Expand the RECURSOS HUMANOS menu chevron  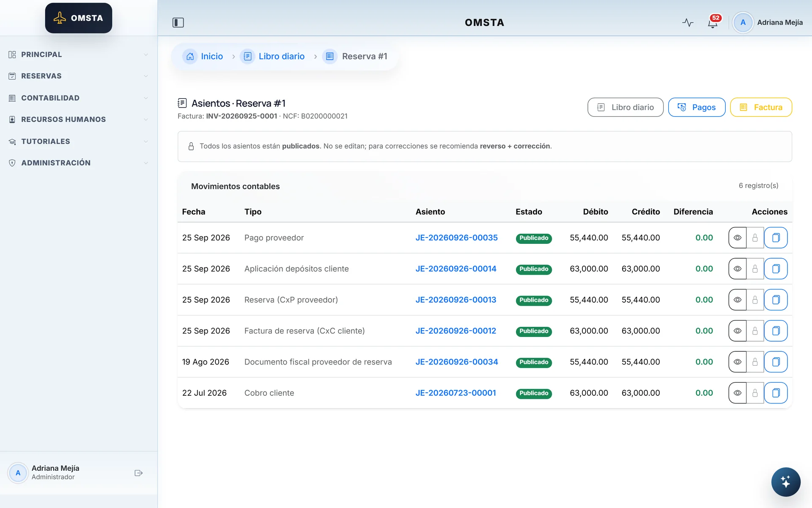146,119
